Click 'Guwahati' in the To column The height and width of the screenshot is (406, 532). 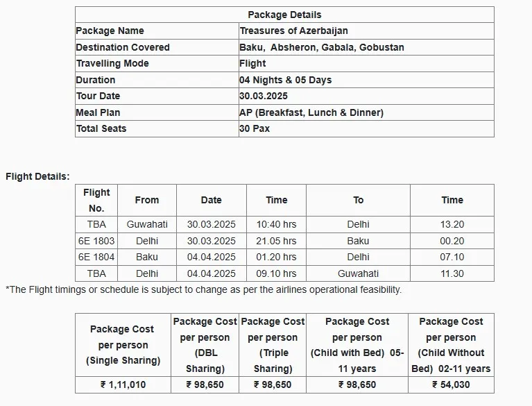point(358,273)
